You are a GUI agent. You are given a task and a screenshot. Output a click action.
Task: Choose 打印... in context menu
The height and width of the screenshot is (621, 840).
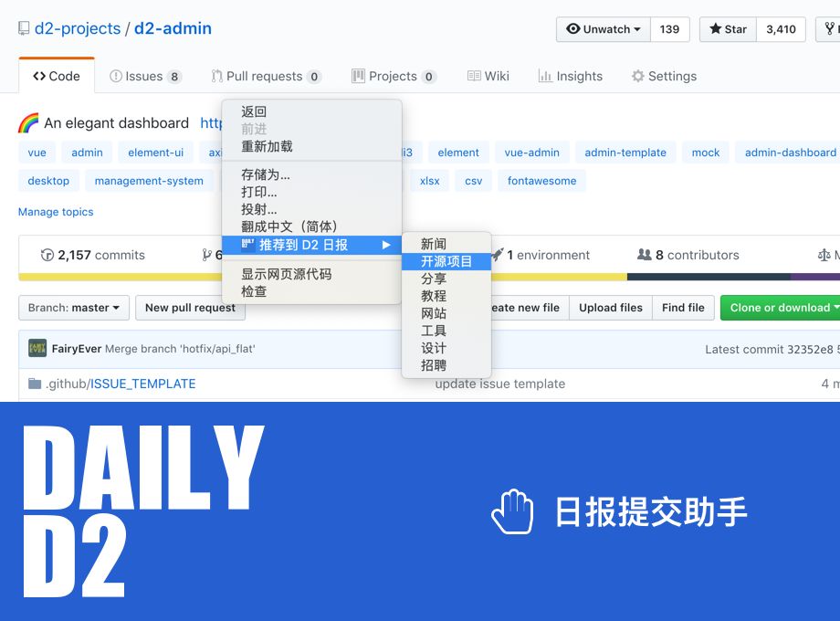coord(311,192)
